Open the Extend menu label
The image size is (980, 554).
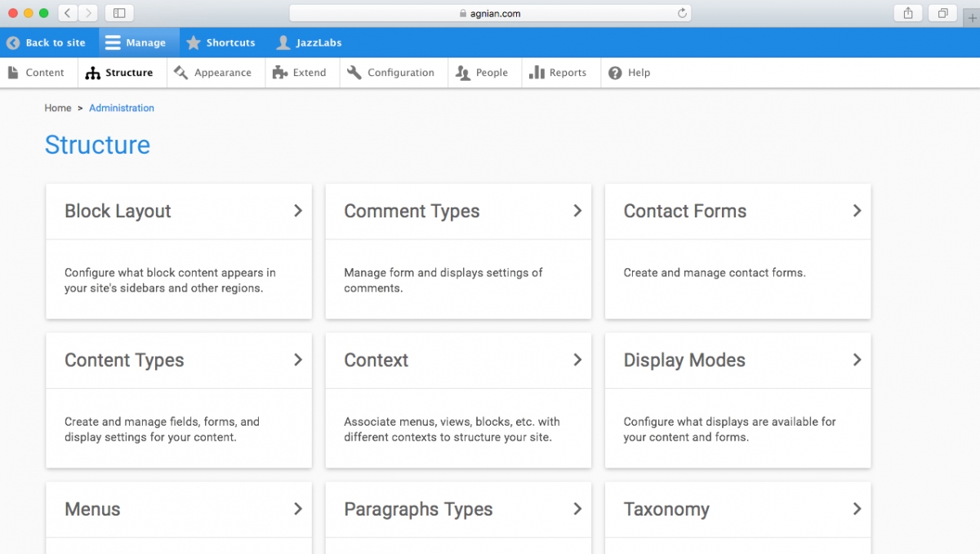[310, 73]
